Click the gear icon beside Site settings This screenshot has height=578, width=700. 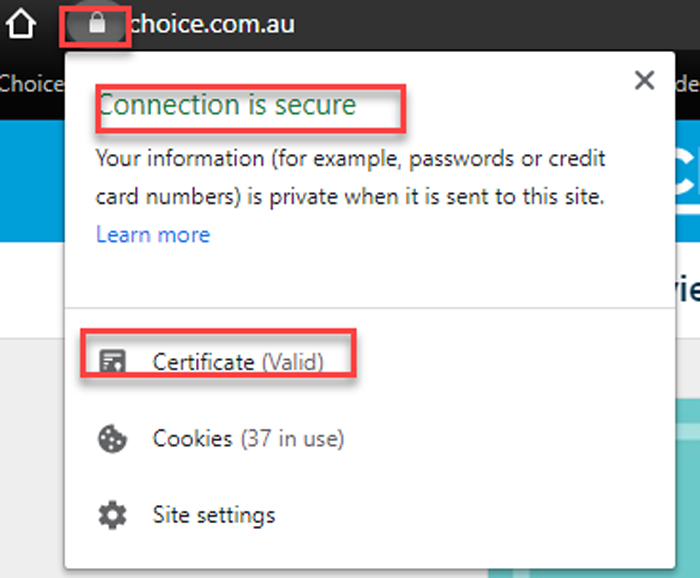(112, 516)
